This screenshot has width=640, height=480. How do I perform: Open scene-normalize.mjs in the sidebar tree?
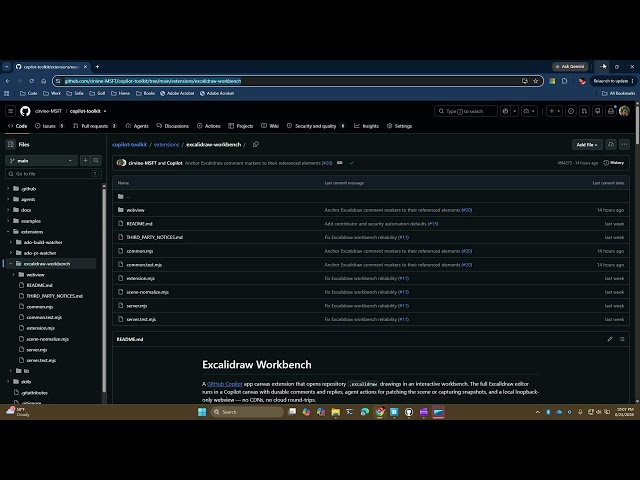pos(47,339)
